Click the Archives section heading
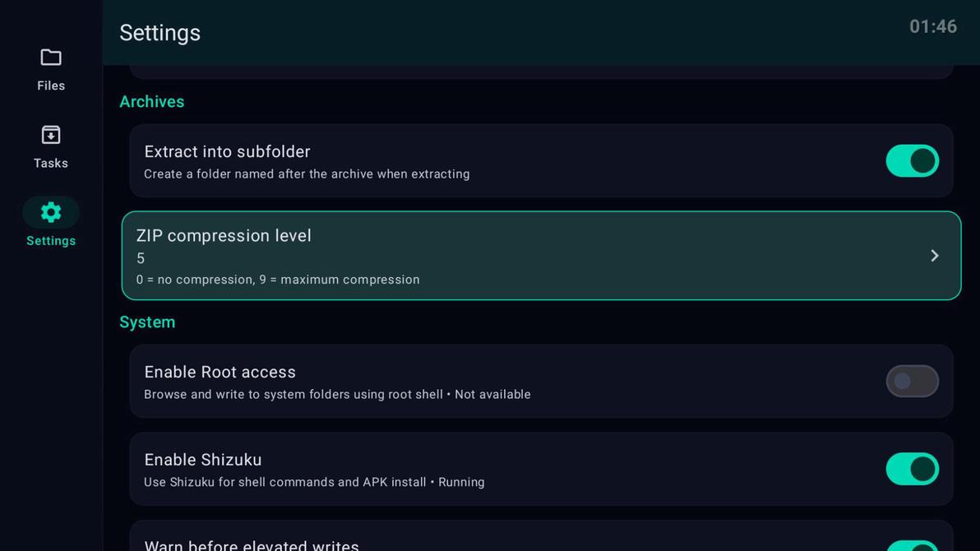 [151, 102]
